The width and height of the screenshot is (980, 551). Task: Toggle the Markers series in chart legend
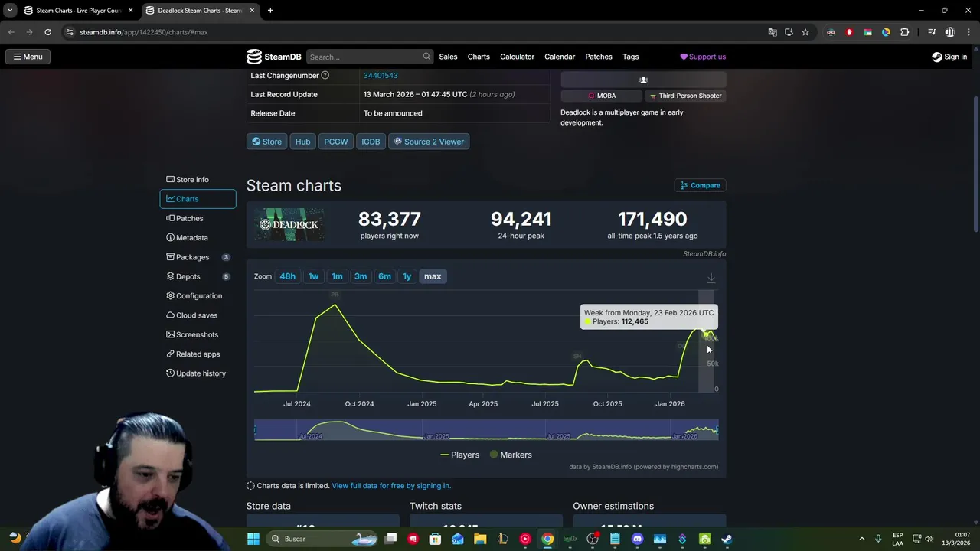point(511,455)
